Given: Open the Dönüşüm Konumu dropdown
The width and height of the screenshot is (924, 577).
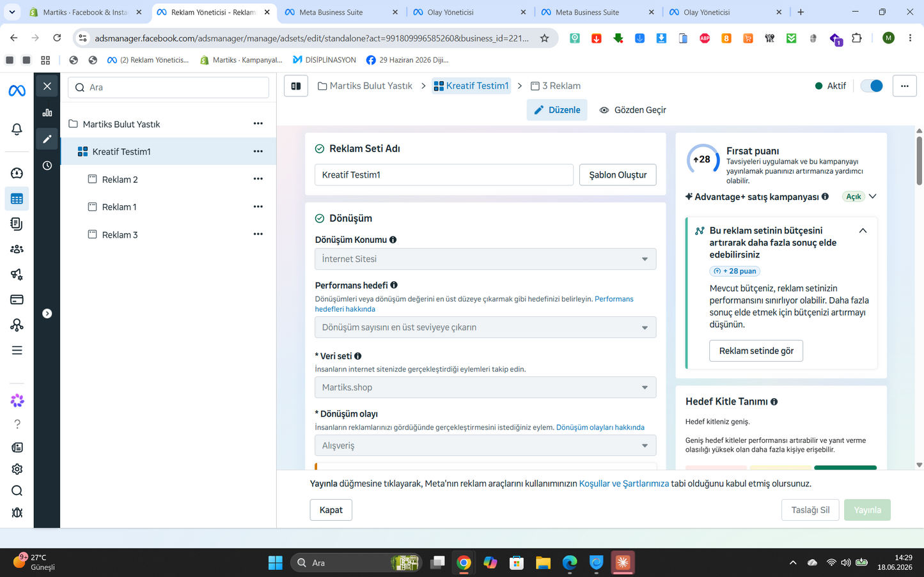Looking at the screenshot, I should point(485,259).
